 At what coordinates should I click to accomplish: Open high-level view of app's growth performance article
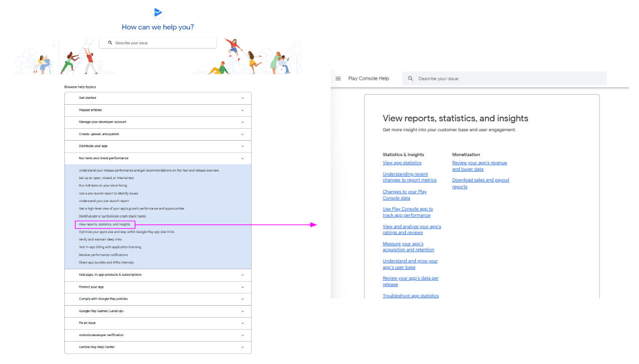point(131,208)
